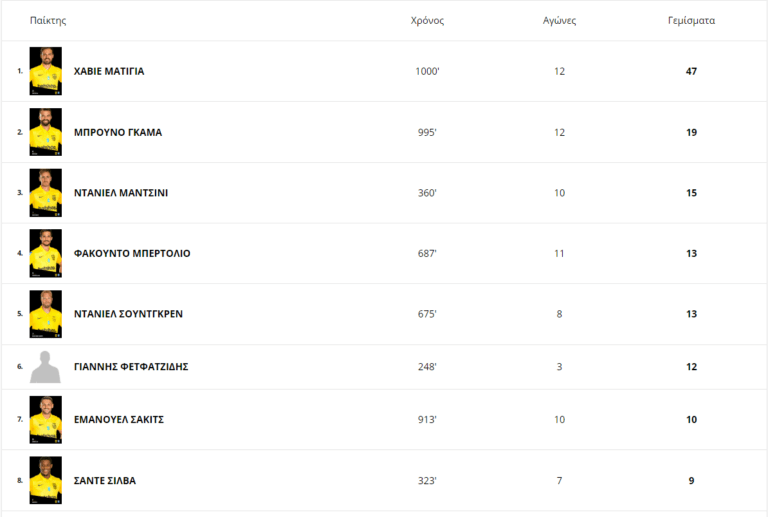The image size is (768, 517).
Task: Open ΓΙΑΝΝΗΣ ΦΕΤΦΑΤΖΙΔΗΣ player name link
Action: (131, 367)
